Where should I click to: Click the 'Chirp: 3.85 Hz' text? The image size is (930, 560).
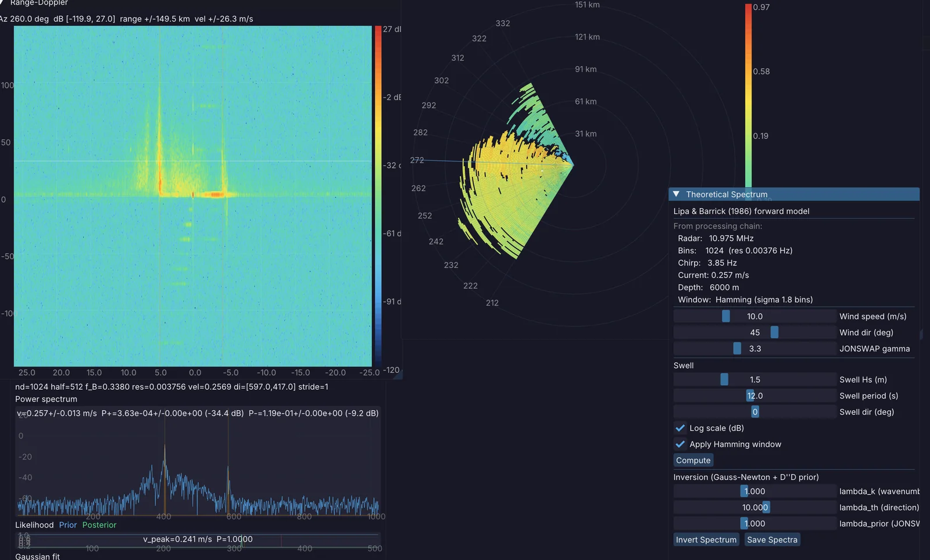click(x=707, y=263)
